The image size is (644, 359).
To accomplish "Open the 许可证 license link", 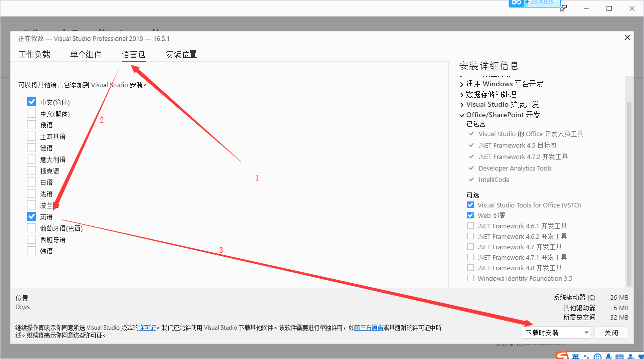I will click(x=147, y=327).
